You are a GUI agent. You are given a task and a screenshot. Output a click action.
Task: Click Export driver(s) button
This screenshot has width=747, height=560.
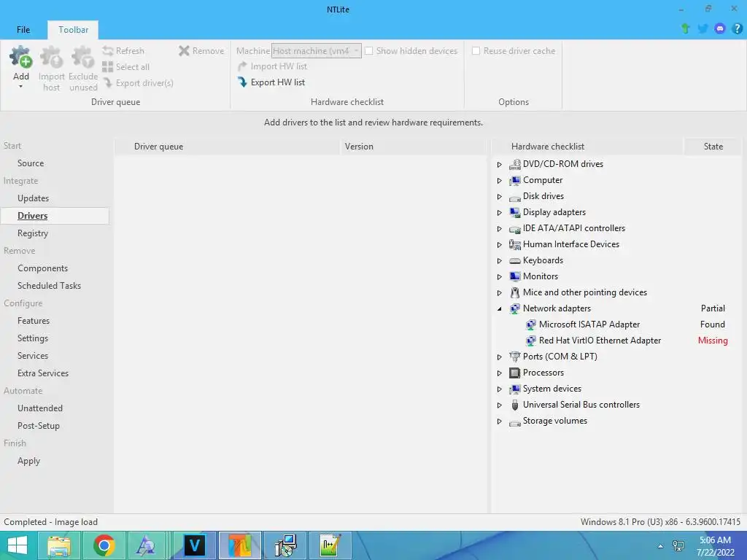point(138,83)
